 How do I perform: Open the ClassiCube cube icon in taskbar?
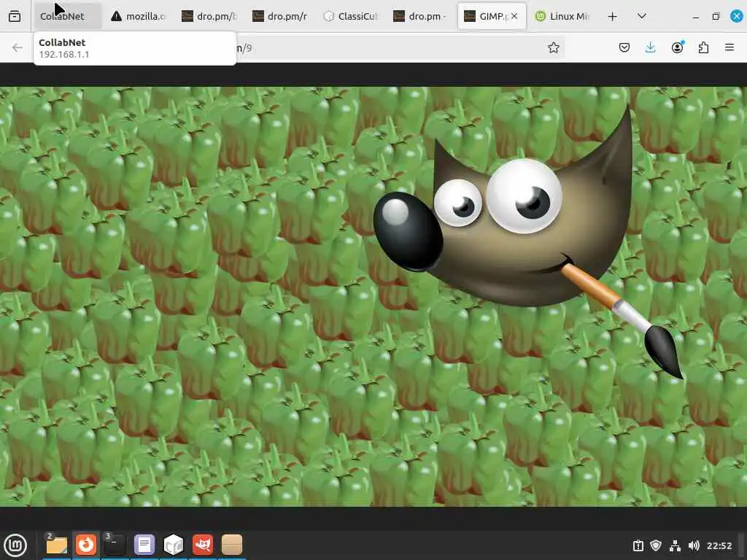174,545
